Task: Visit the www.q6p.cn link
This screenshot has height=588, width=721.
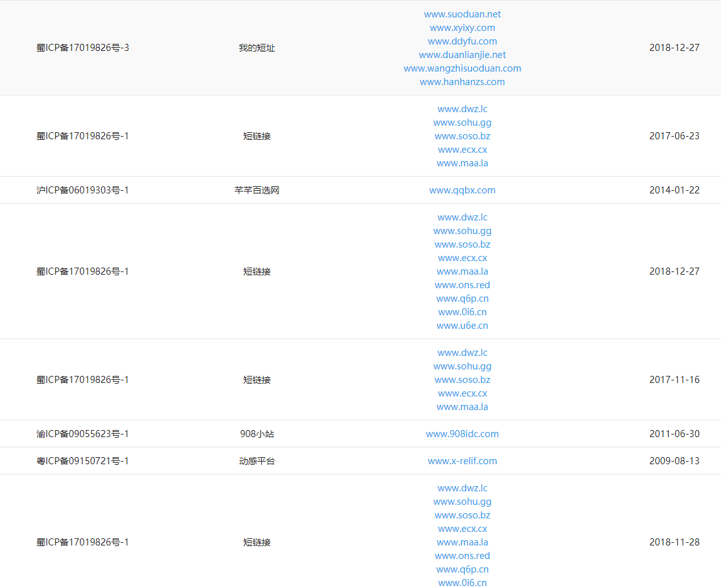Action: 462,298
